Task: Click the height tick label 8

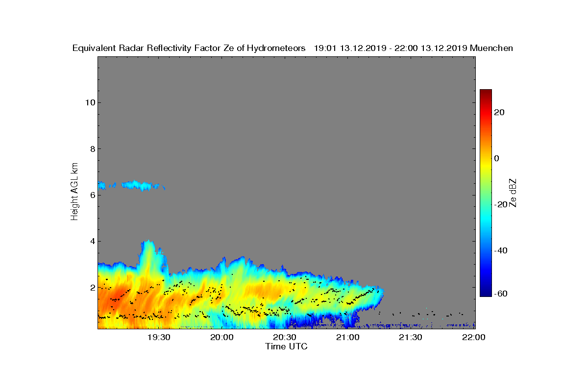Action: [x=92, y=149]
